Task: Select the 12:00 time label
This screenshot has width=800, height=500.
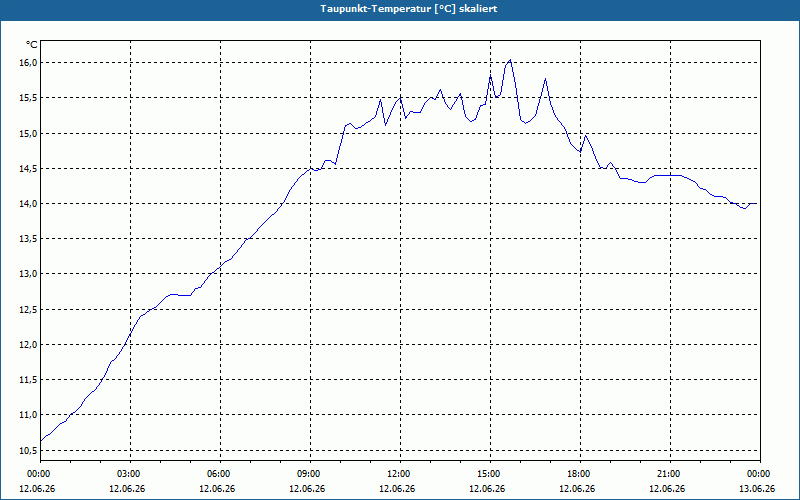Action: pyautogui.click(x=400, y=474)
